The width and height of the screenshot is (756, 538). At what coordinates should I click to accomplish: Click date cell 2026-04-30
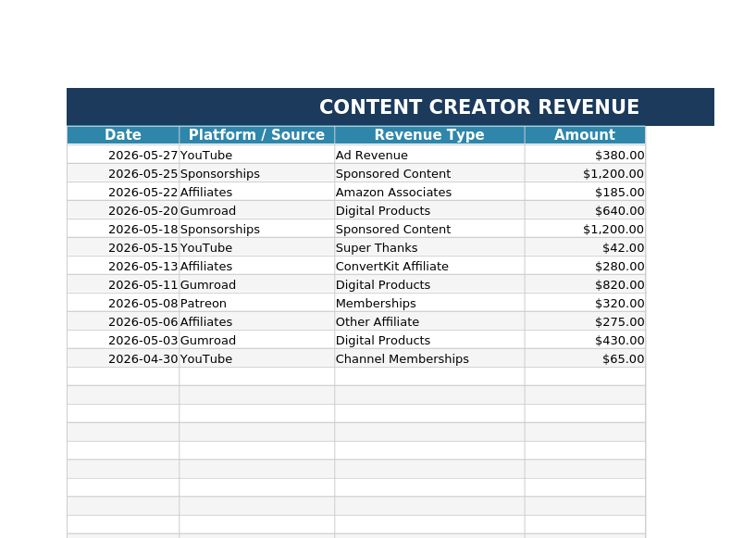tap(123, 359)
